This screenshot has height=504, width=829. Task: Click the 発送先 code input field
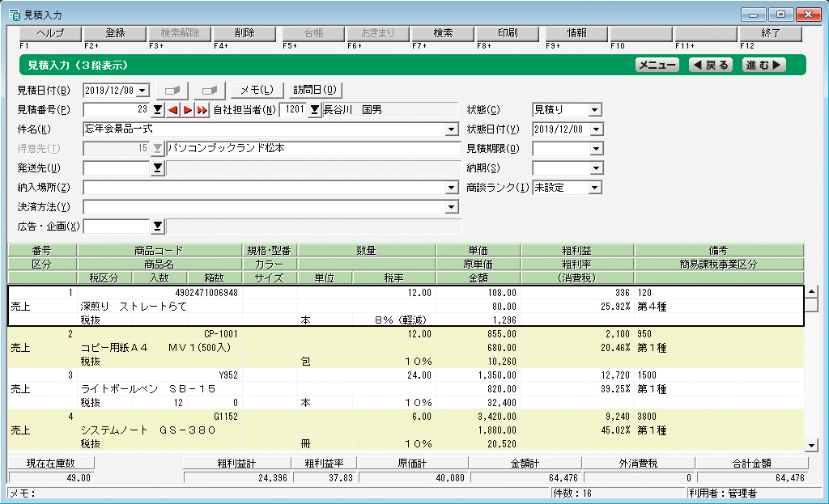pyautogui.click(x=117, y=168)
